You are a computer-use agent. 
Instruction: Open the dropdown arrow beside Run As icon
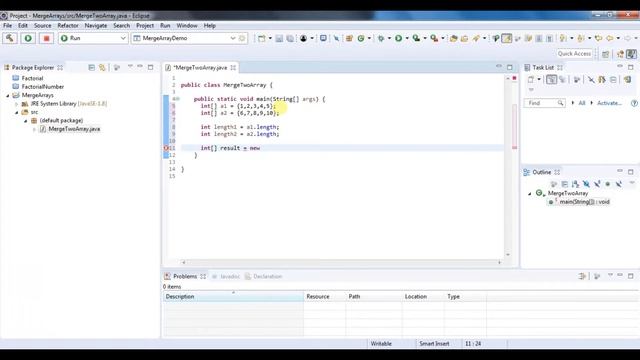coord(407,38)
